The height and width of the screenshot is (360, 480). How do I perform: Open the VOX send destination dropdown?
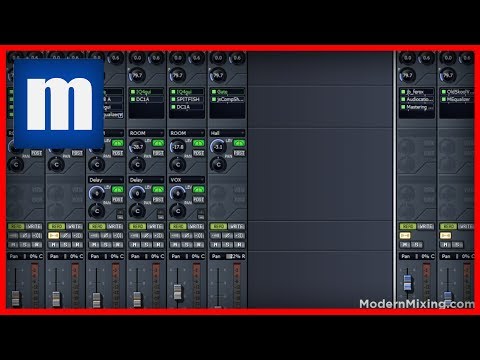(x=187, y=180)
